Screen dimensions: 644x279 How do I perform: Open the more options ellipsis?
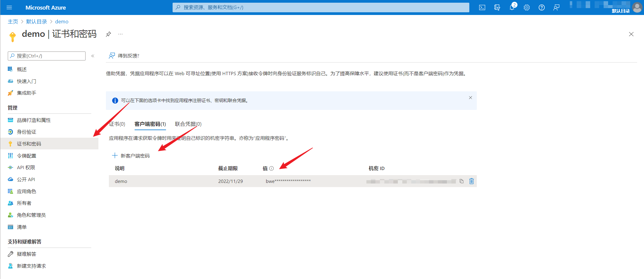point(120,34)
